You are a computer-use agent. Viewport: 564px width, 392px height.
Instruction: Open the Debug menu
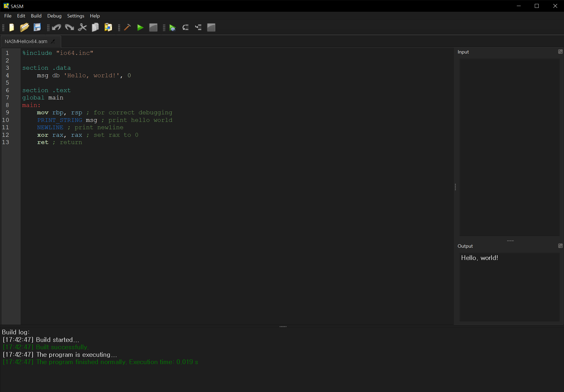(54, 16)
